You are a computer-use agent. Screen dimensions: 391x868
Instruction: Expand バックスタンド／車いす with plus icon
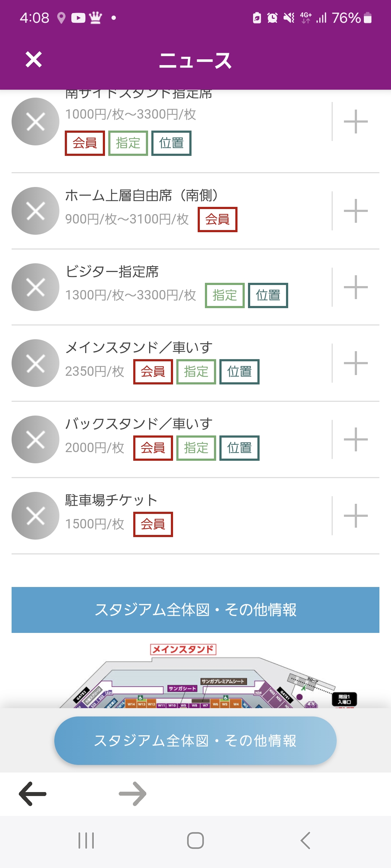point(356,439)
